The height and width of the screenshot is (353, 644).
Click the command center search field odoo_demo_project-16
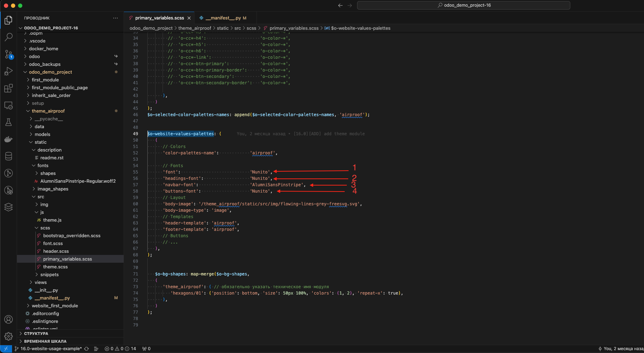464,5
